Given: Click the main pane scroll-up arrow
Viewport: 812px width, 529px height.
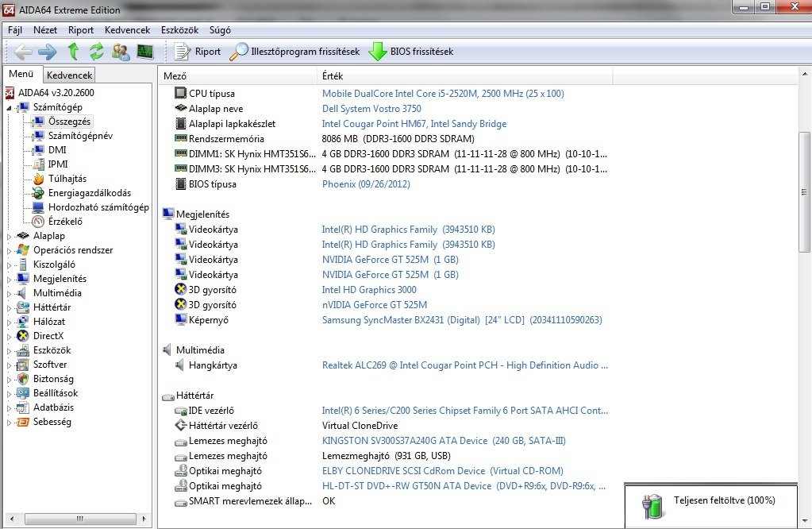Looking at the screenshot, I should [x=804, y=75].
